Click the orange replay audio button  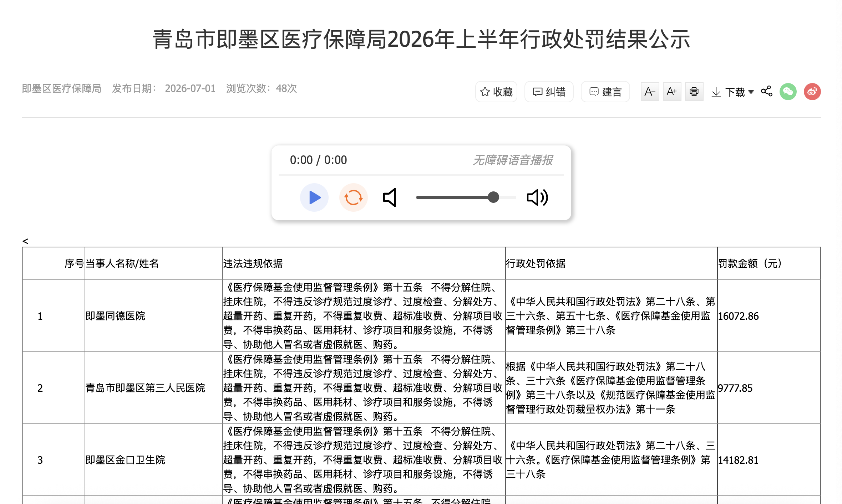[x=353, y=197]
